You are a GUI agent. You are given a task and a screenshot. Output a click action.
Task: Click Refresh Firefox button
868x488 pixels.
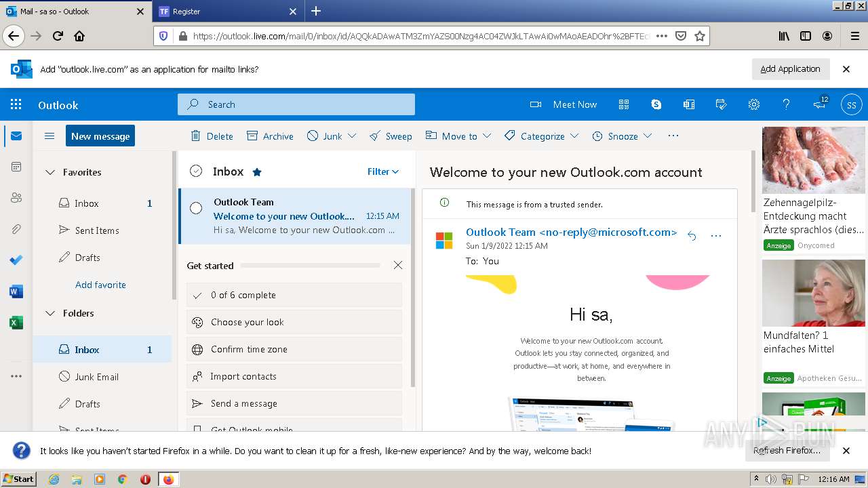pyautogui.click(x=787, y=450)
